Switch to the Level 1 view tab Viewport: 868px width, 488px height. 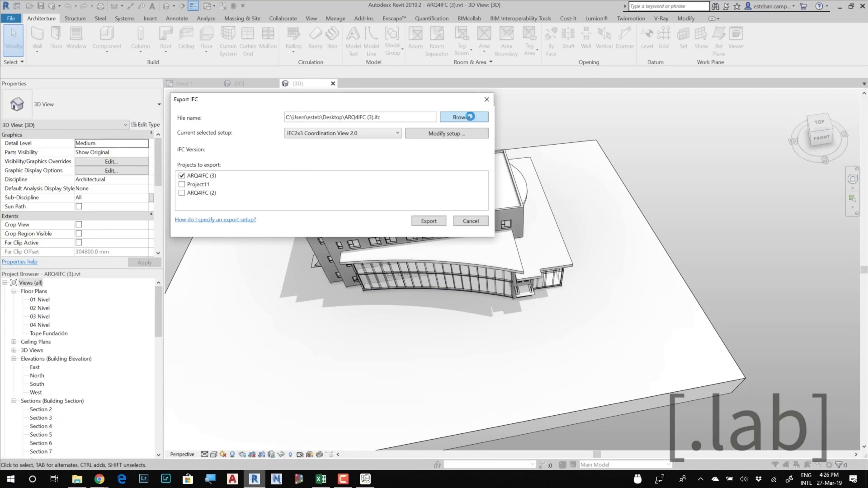click(184, 84)
